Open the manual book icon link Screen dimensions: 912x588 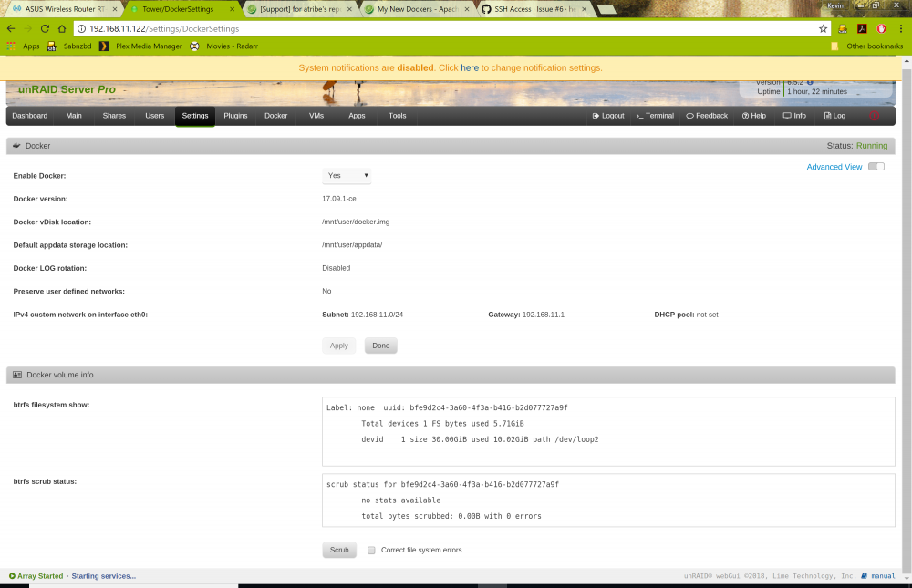(x=865, y=576)
